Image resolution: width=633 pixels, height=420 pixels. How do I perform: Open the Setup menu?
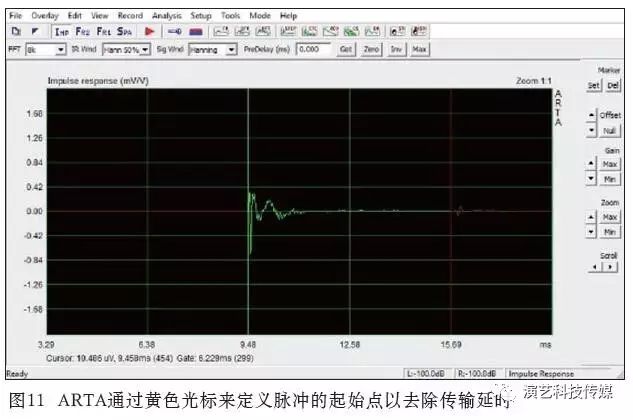[x=201, y=16]
